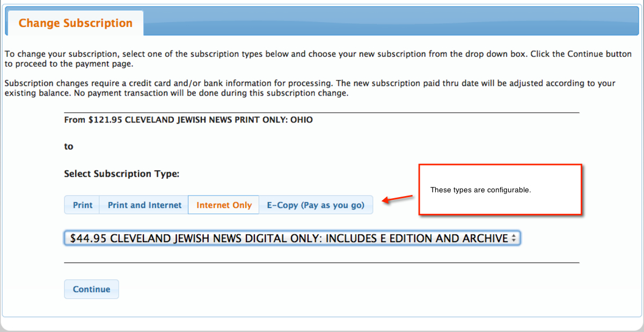Click the "Select Subscription Type:" label

pos(122,174)
